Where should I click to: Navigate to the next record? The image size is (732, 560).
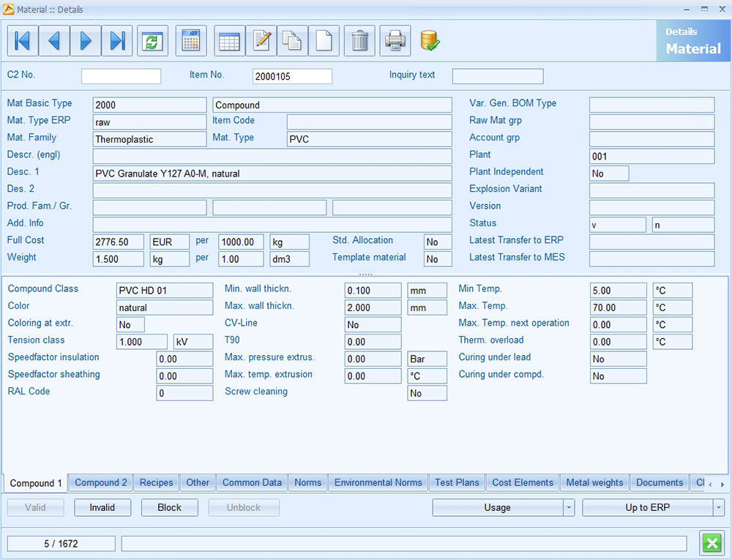coord(86,41)
